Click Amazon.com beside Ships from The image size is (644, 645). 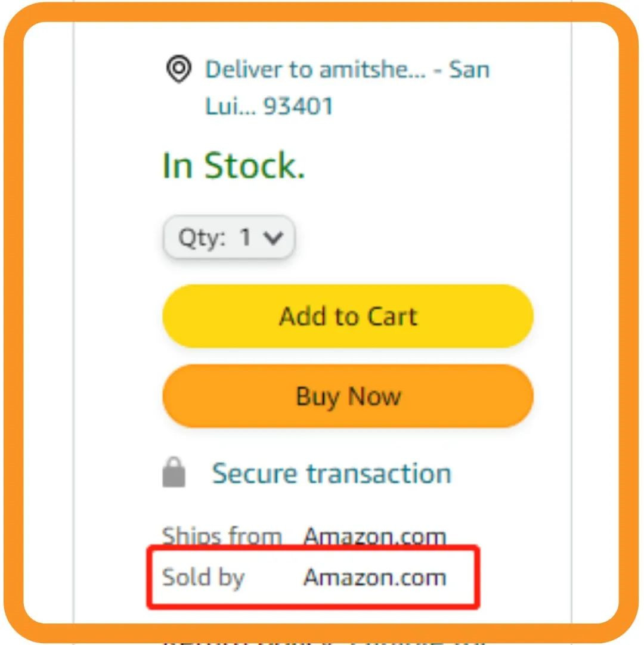click(x=374, y=536)
